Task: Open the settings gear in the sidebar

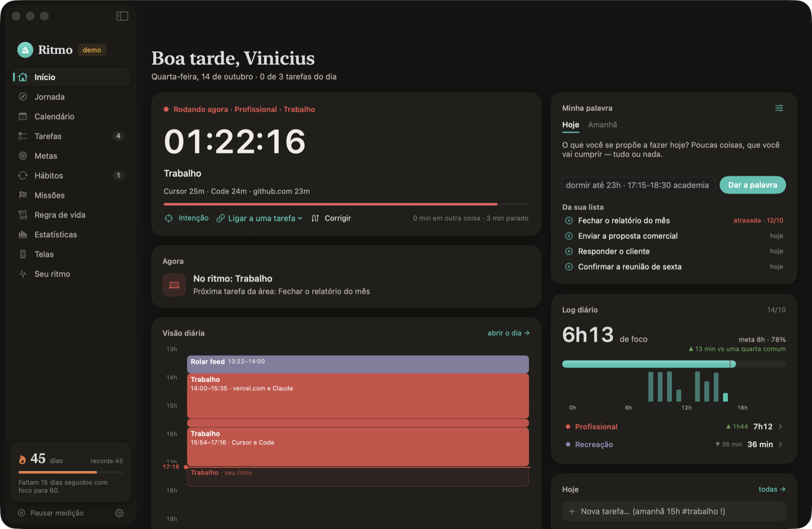Action: click(119, 513)
